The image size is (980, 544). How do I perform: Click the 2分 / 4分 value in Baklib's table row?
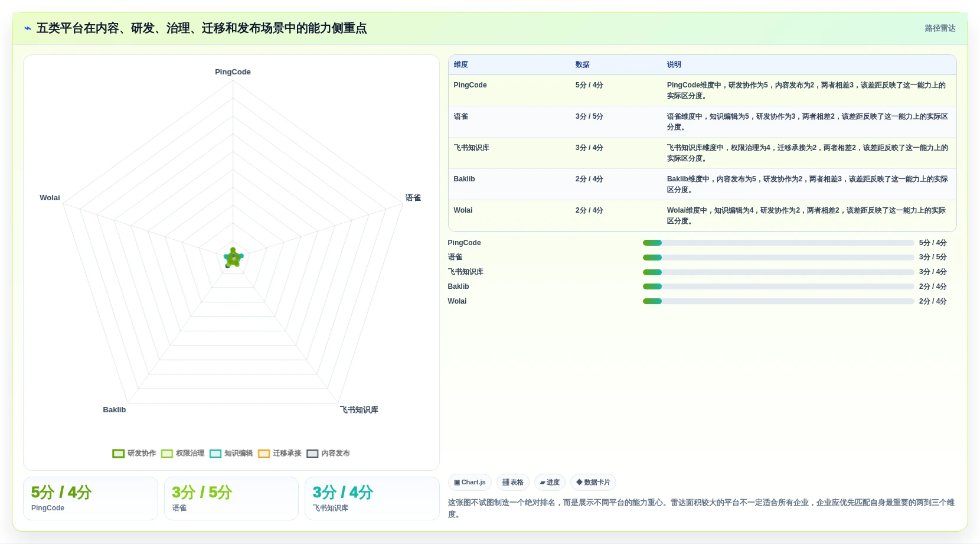click(x=589, y=179)
